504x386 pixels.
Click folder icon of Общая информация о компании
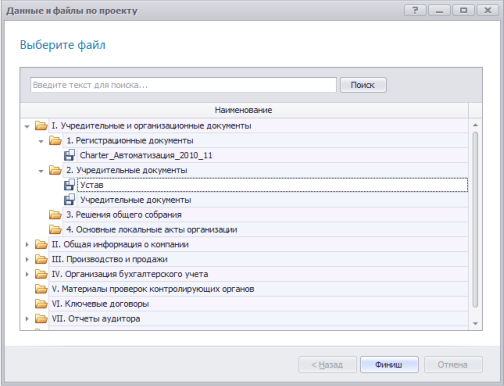(41, 244)
